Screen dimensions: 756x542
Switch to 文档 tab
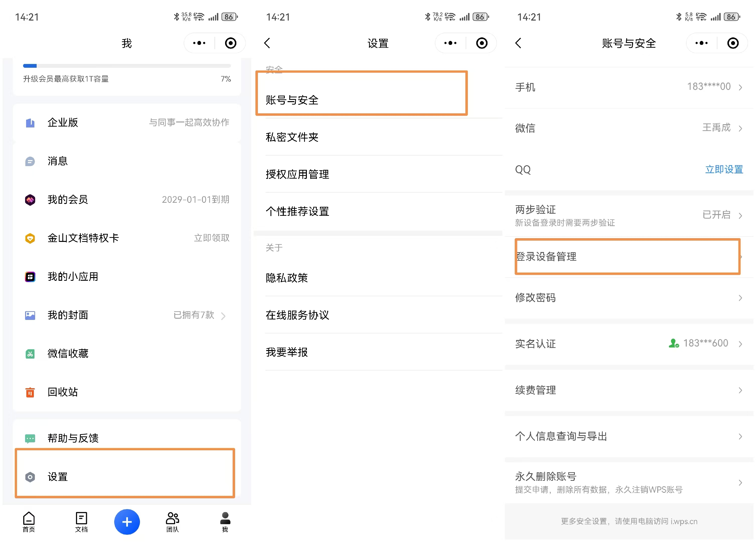[81, 522]
